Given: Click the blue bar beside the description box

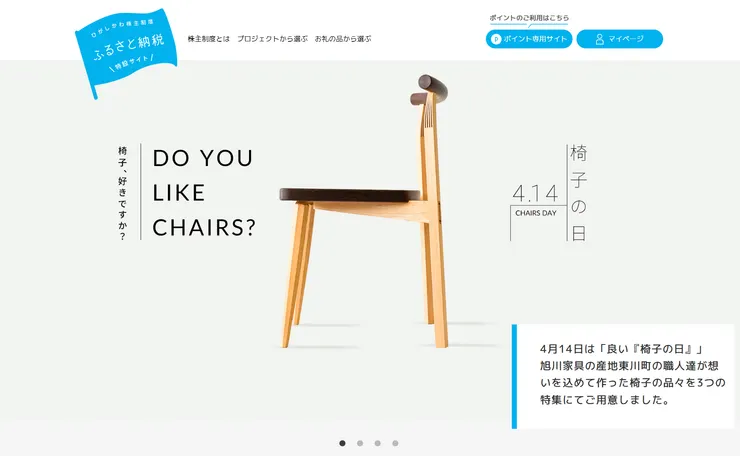Looking at the screenshot, I should [x=514, y=376].
